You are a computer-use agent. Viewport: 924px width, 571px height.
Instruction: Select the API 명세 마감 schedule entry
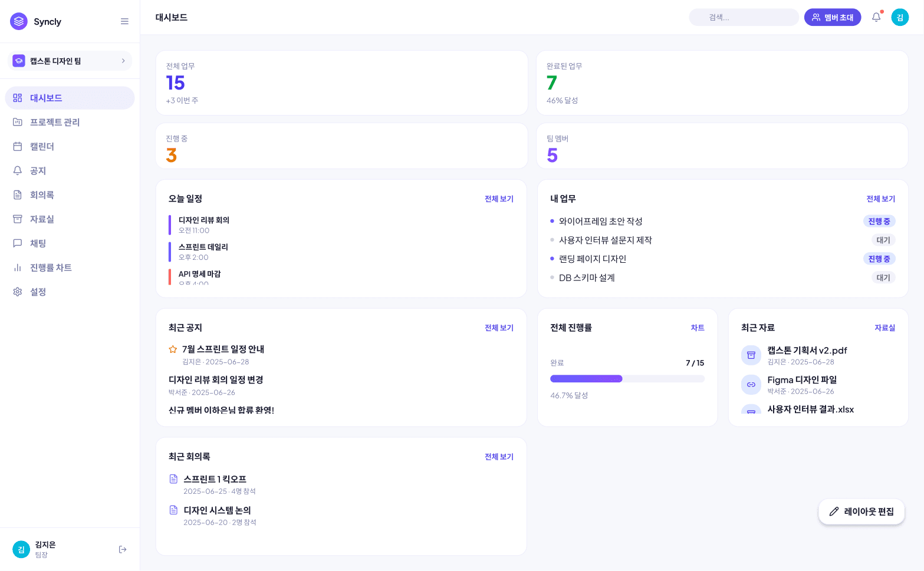(x=341, y=277)
